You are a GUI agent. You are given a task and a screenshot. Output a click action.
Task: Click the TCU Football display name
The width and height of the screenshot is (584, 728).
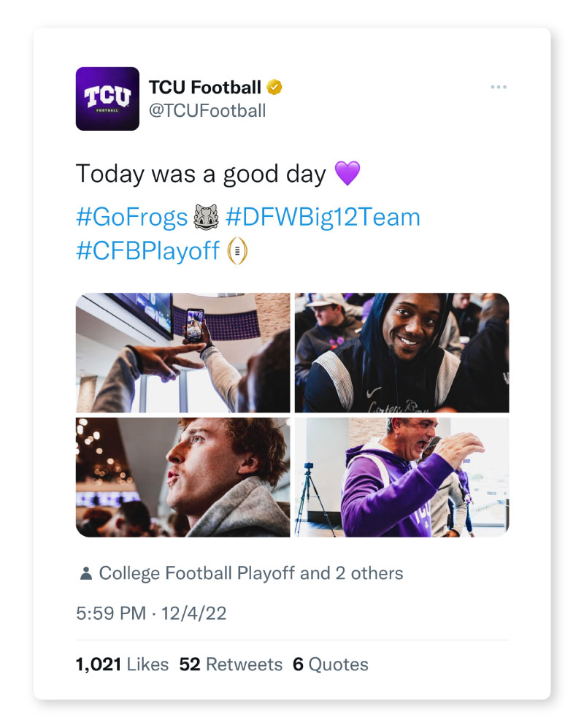pyautogui.click(x=205, y=88)
